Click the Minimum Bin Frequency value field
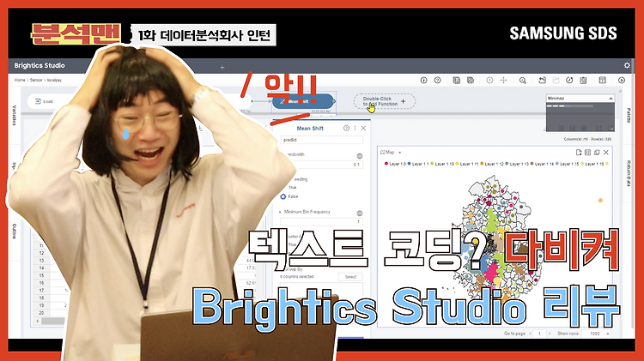 click(322, 221)
